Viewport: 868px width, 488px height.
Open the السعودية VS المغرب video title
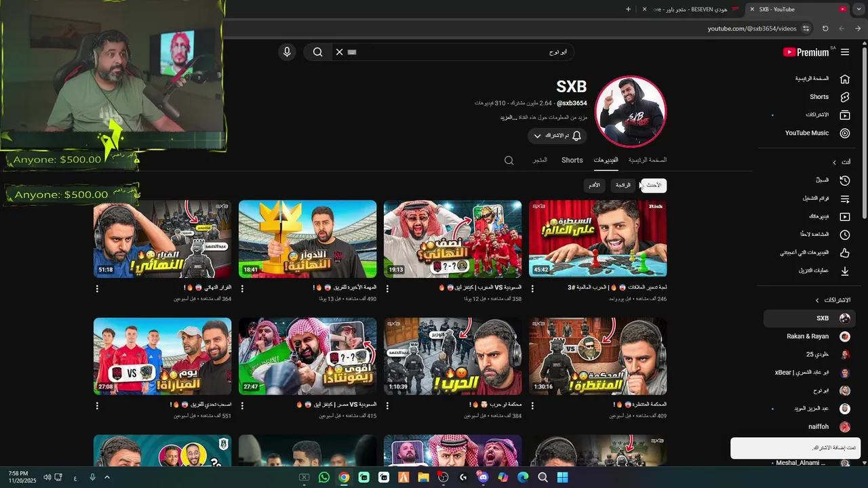pos(479,288)
